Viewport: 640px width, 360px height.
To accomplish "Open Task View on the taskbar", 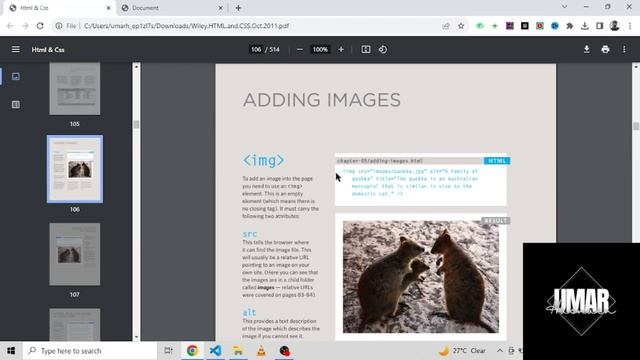I will pos(168,351).
